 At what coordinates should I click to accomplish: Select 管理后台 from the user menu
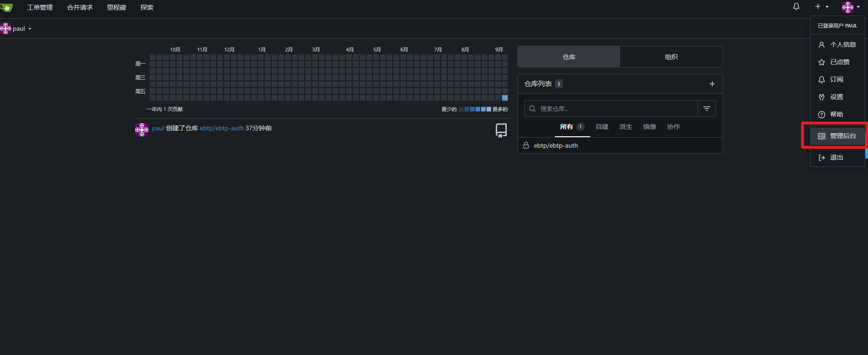coord(837,136)
